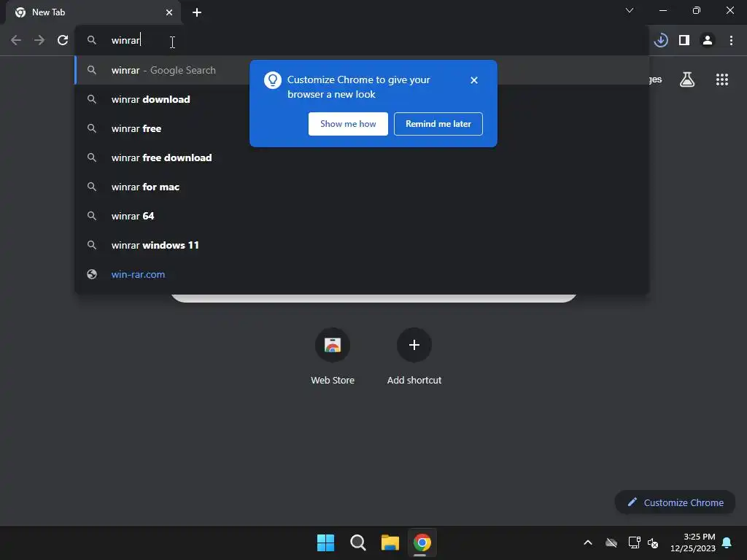The height and width of the screenshot is (560, 747).
Task: Click the OneDrive cloud tray icon
Action: [x=611, y=542]
